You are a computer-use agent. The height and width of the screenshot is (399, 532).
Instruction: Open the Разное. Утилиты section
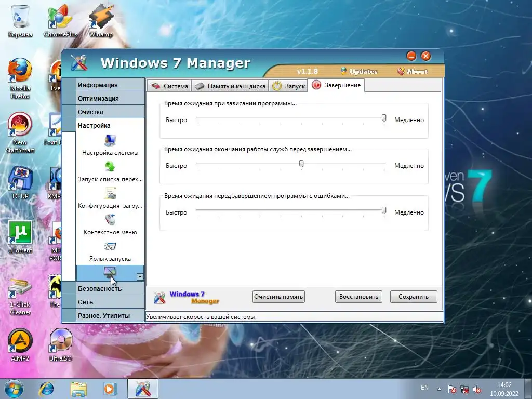coord(103,315)
